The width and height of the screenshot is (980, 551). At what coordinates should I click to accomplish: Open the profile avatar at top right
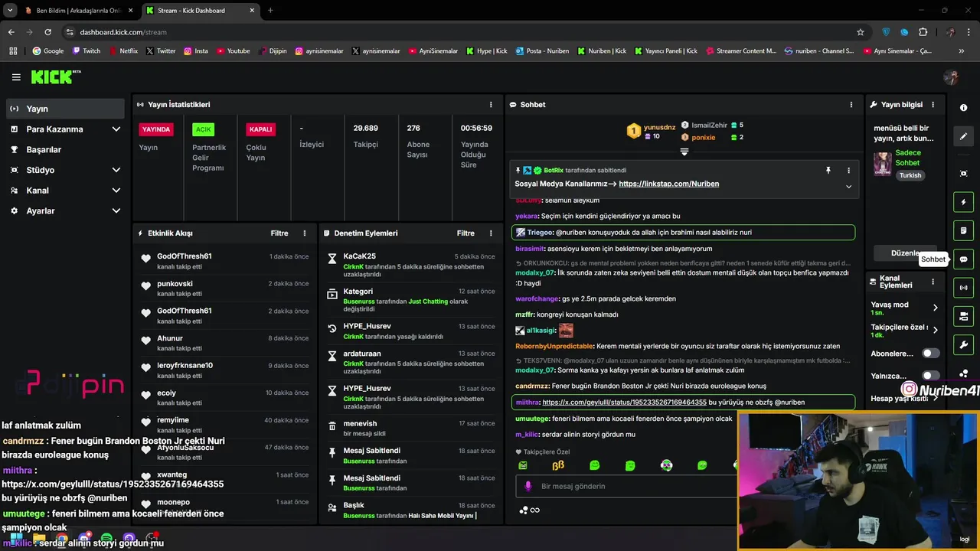(952, 77)
